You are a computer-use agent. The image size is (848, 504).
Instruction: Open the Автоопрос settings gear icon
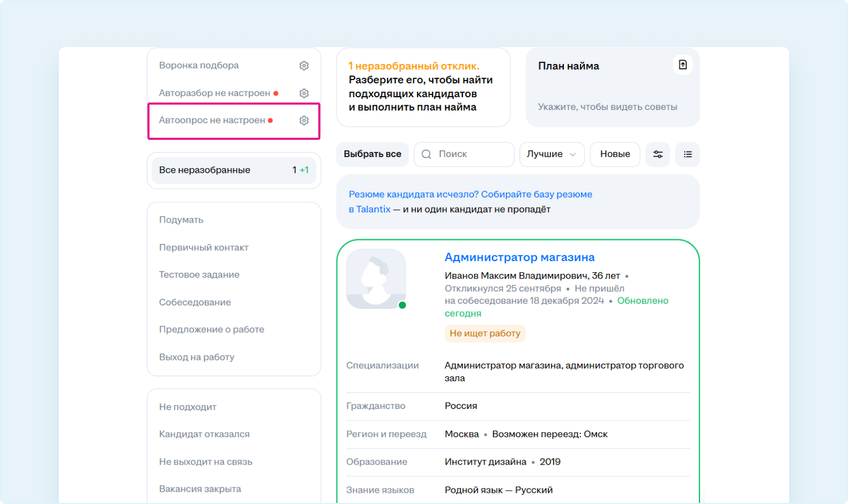(304, 121)
